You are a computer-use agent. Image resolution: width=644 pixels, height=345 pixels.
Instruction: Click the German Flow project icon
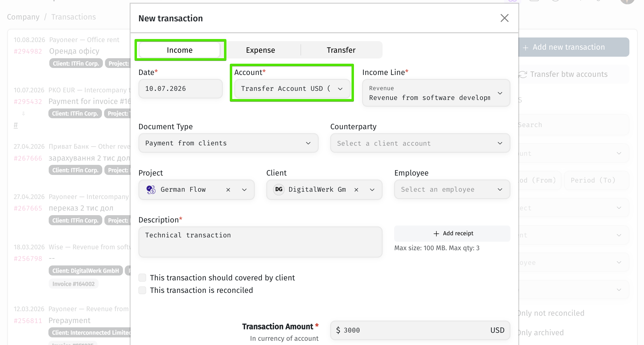pos(151,190)
